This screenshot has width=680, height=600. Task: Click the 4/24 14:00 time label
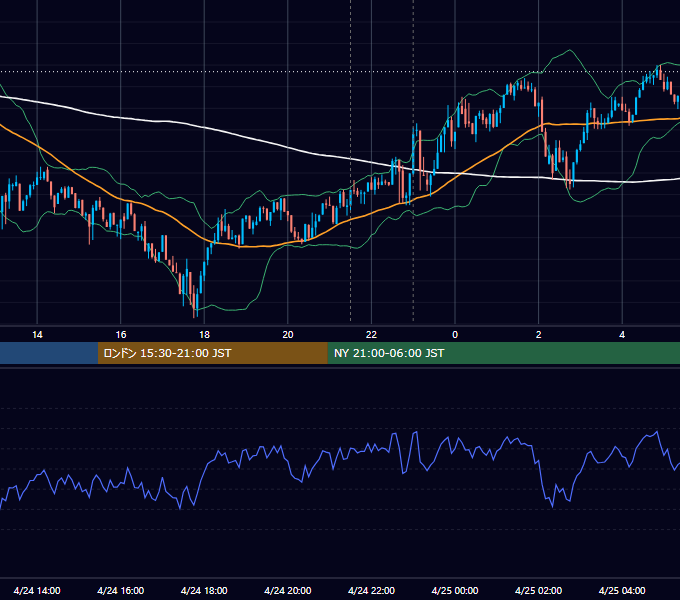pyautogui.click(x=37, y=590)
